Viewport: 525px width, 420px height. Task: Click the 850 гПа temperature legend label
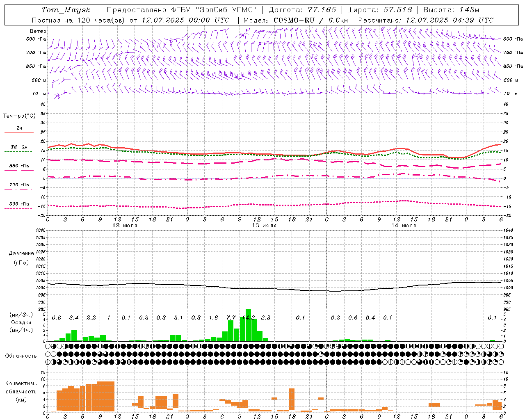[19, 166]
